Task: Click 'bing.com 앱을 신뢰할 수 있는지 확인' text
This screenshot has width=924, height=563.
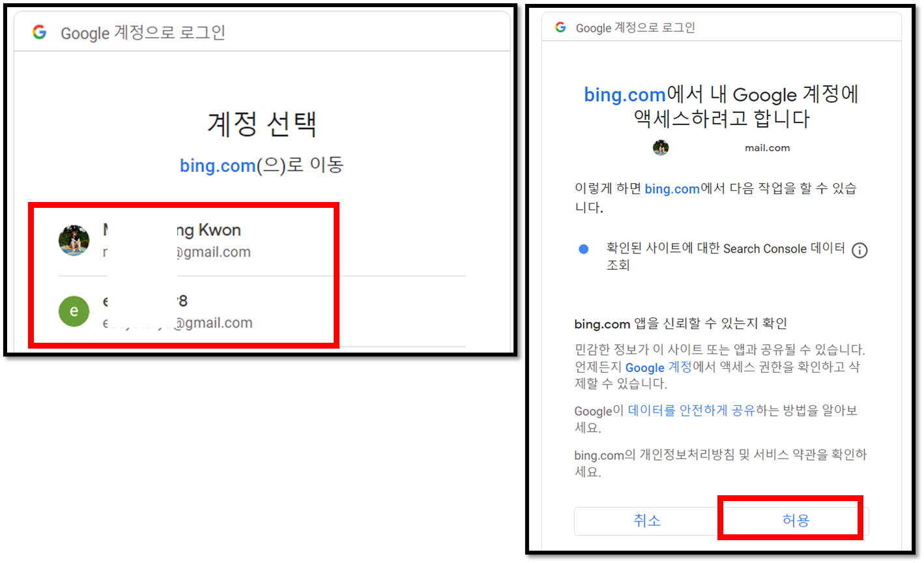Action: click(x=680, y=323)
